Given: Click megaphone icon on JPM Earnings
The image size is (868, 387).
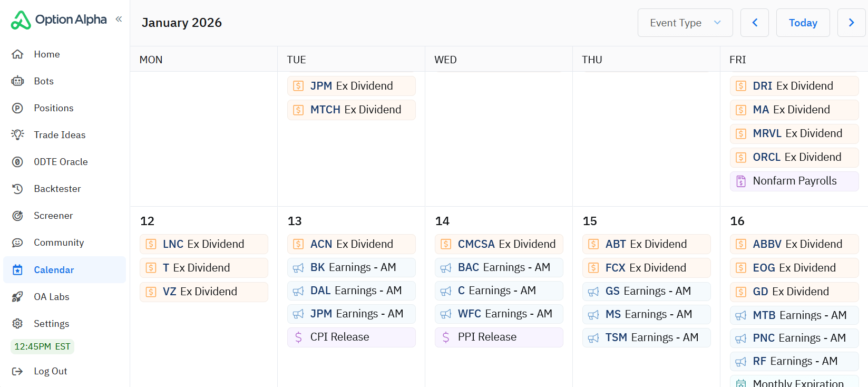Looking at the screenshot, I should (298, 314).
